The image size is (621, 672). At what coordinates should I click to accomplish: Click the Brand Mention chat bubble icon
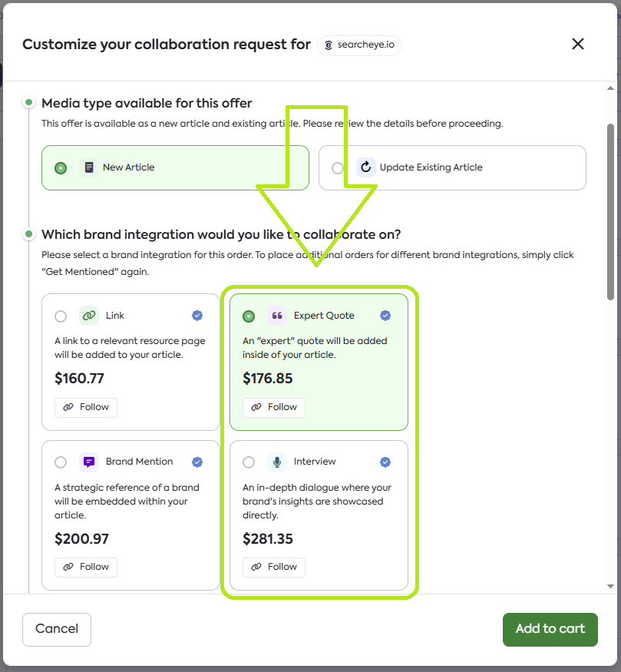click(x=89, y=462)
